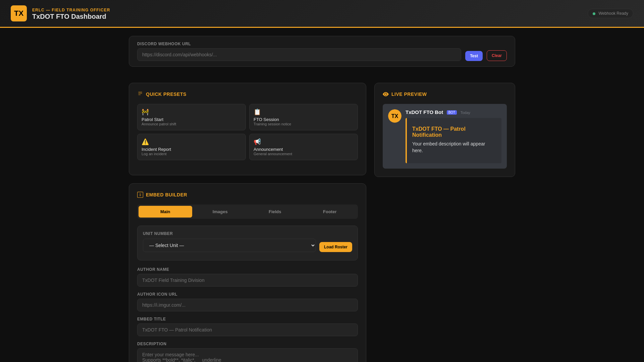Focus the Embed Title field
Viewport: 644px width, 362px height.
point(248,330)
